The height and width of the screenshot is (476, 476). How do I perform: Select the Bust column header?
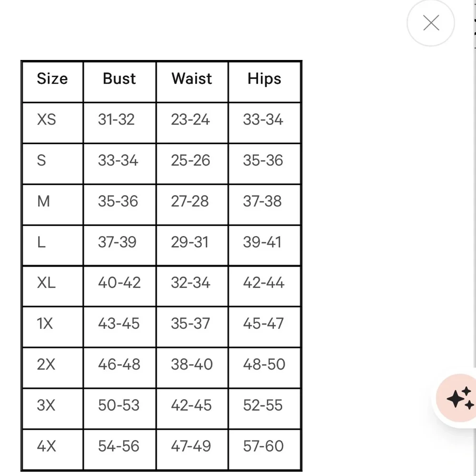[119, 79]
